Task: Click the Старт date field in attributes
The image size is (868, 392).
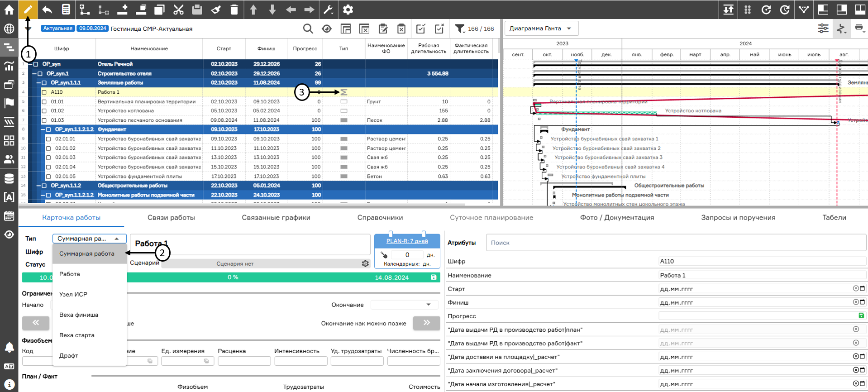Action: pos(762,289)
